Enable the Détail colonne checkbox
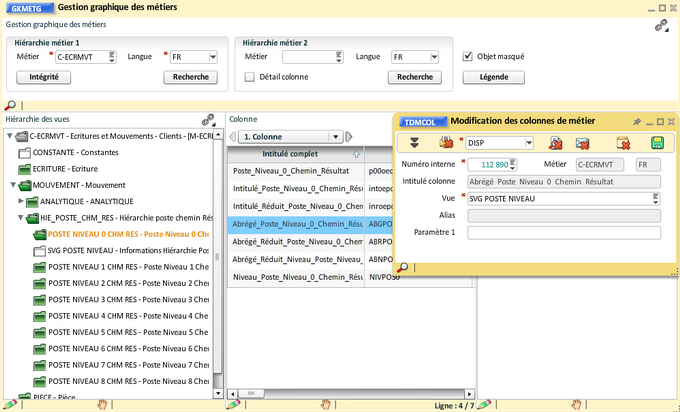Screen dimensions: 680x412 click(x=250, y=77)
